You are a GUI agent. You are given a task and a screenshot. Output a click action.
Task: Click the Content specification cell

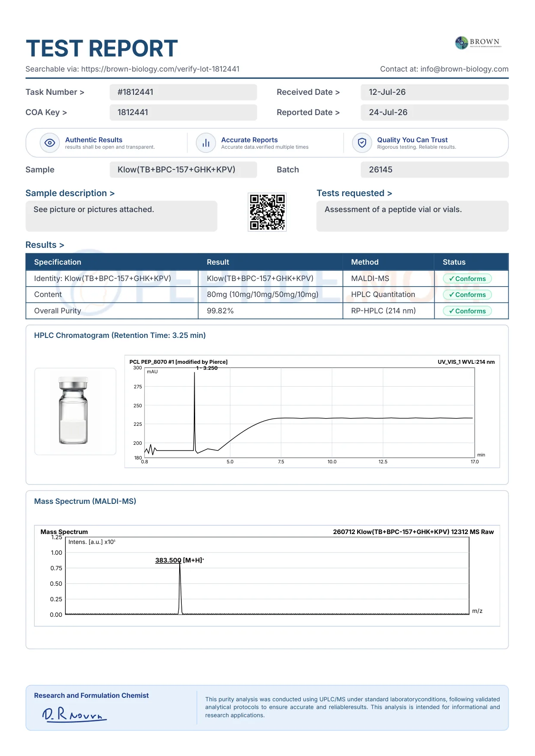pos(112,295)
